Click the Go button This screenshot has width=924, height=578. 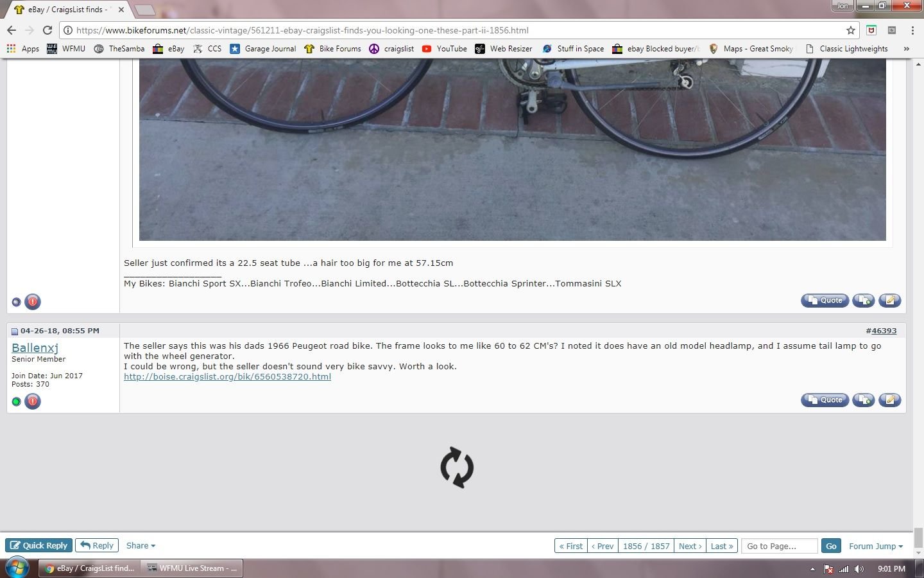click(831, 546)
